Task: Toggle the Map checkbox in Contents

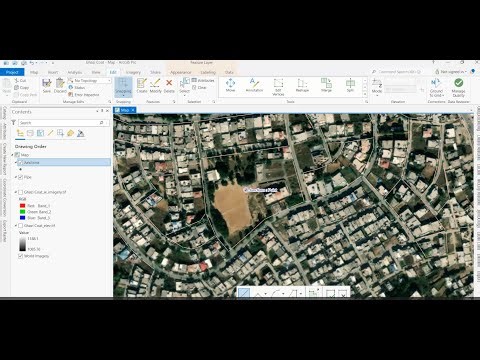Action: [17, 155]
